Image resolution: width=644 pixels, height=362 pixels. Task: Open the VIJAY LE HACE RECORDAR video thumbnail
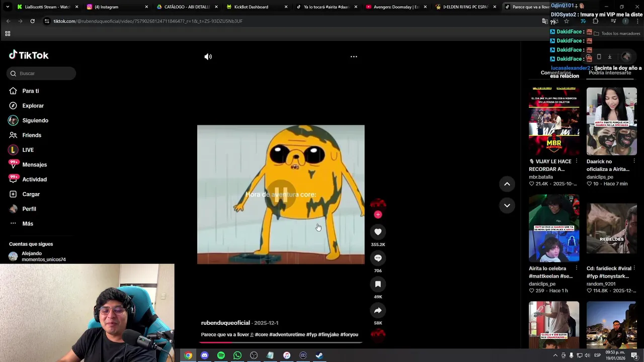tap(554, 121)
